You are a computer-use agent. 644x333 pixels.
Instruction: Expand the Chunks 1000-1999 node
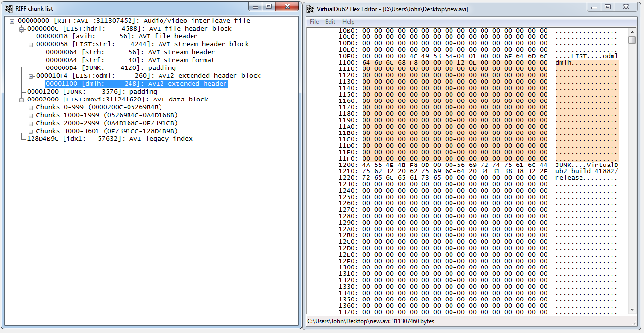pyautogui.click(x=31, y=115)
